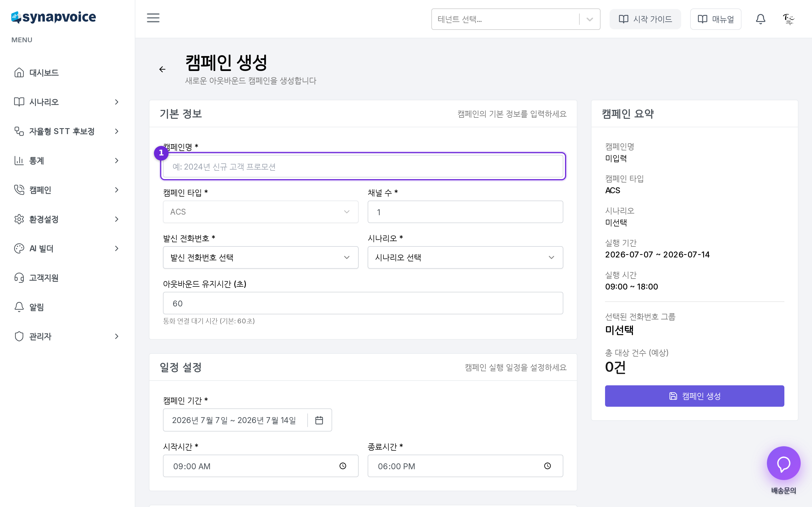This screenshot has height=507, width=812.
Task: Open the 발신 전화번호 선택 dropdown
Action: coord(261,257)
